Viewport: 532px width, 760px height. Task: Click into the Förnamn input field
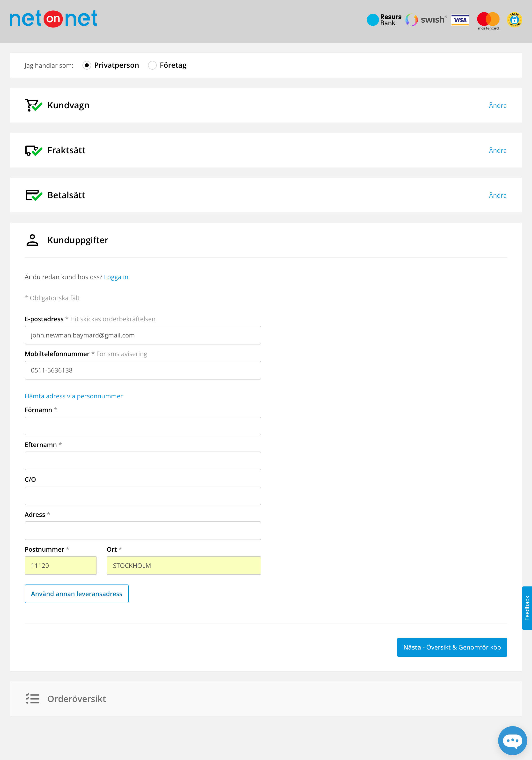pos(143,426)
